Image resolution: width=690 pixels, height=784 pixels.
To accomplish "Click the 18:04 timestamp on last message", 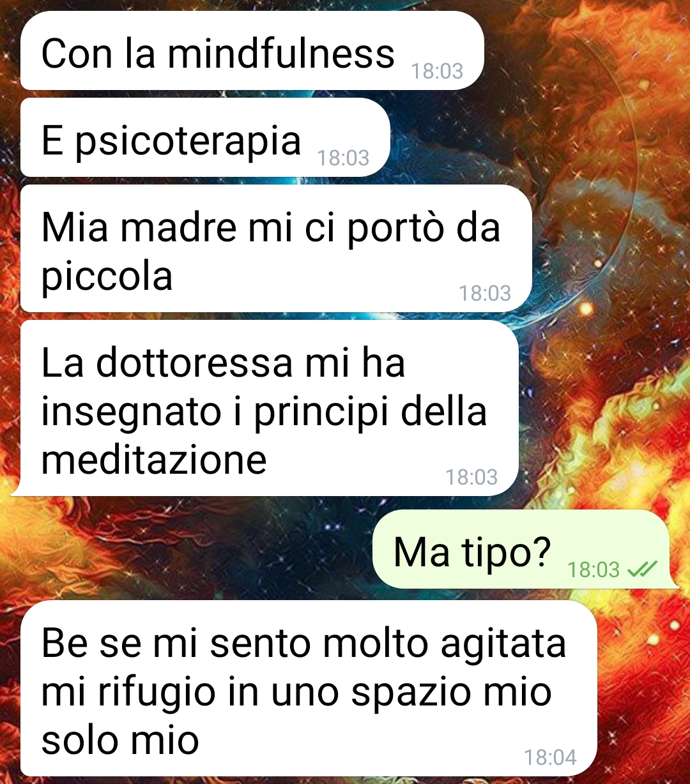I will [550, 758].
